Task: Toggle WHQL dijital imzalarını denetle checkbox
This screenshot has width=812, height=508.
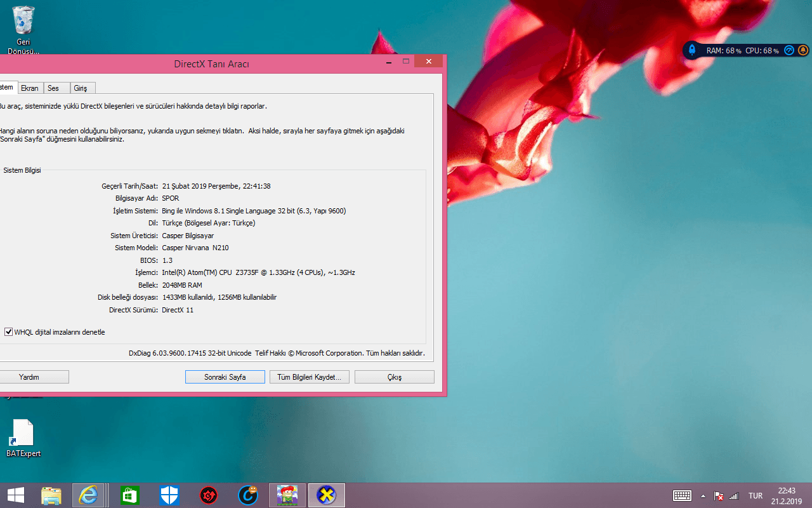Action: click(x=9, y=332)
